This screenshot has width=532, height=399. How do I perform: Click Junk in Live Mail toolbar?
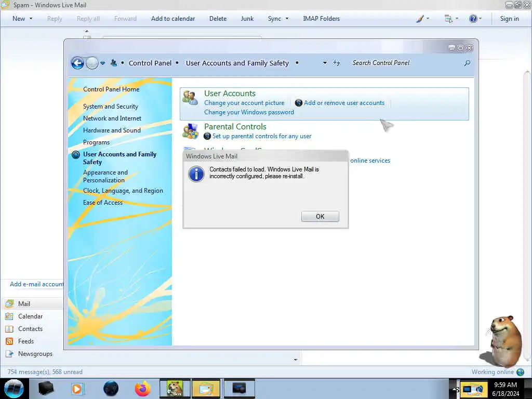247,19
